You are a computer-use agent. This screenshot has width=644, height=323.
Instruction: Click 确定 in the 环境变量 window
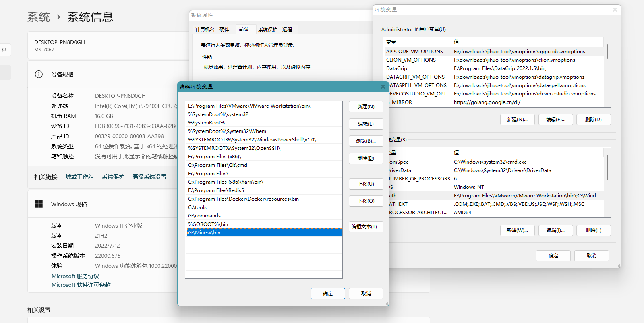pyautogui.click(x=553, y=256)
